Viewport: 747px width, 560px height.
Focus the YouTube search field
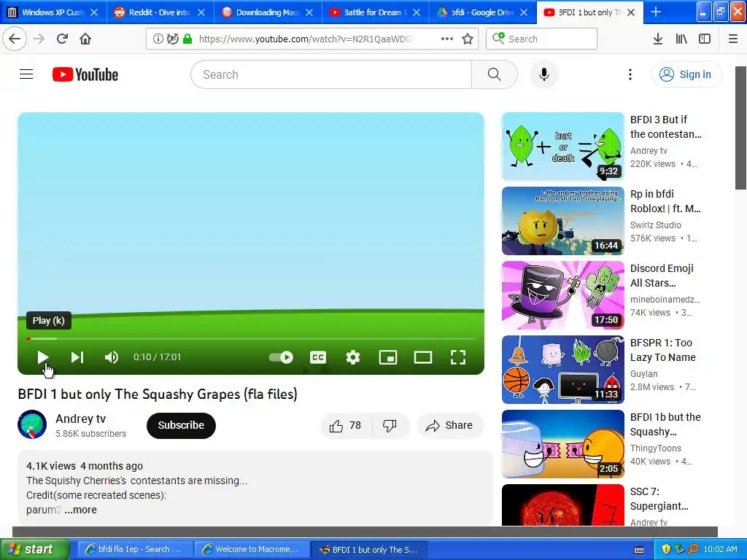click(331, 74)
